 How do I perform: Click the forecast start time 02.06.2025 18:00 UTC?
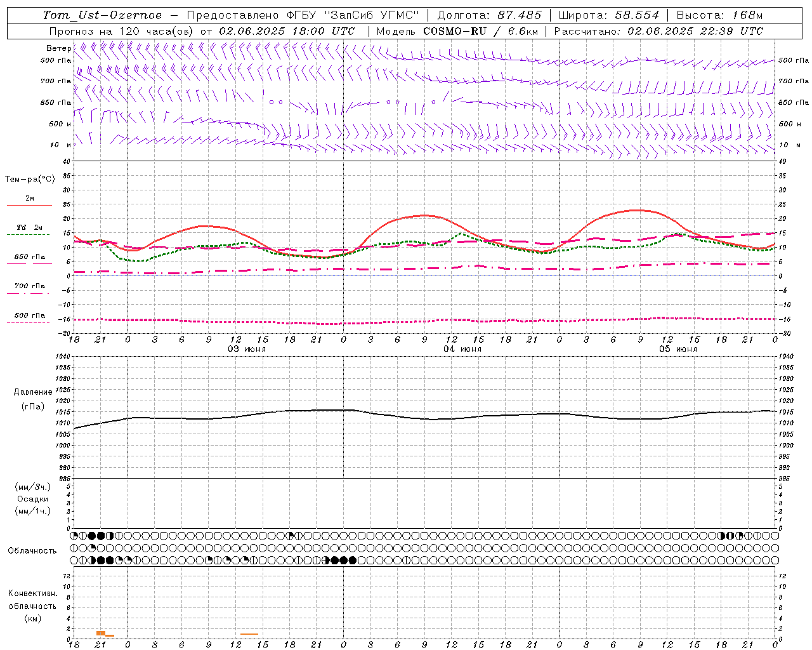tap(287, 31)
